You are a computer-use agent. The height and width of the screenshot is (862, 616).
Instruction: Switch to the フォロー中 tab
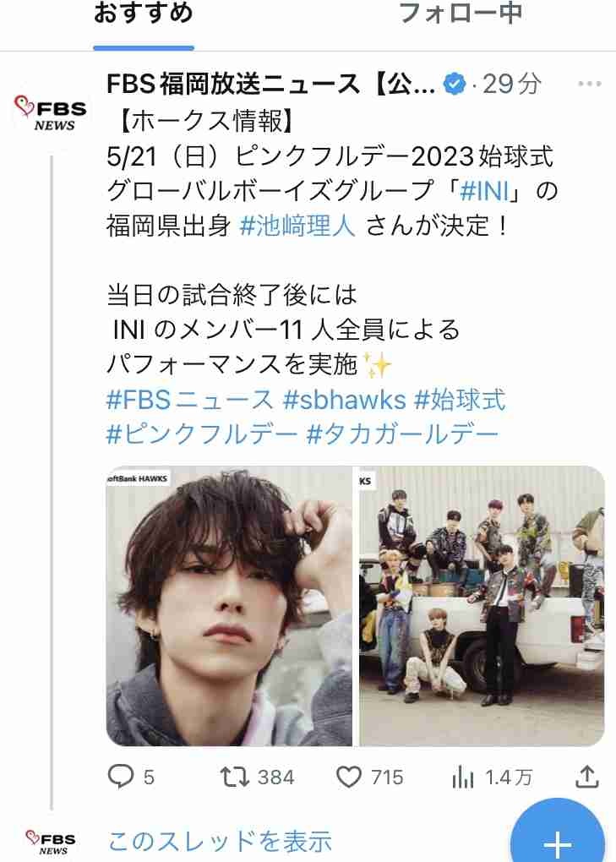tap(461, 14)
